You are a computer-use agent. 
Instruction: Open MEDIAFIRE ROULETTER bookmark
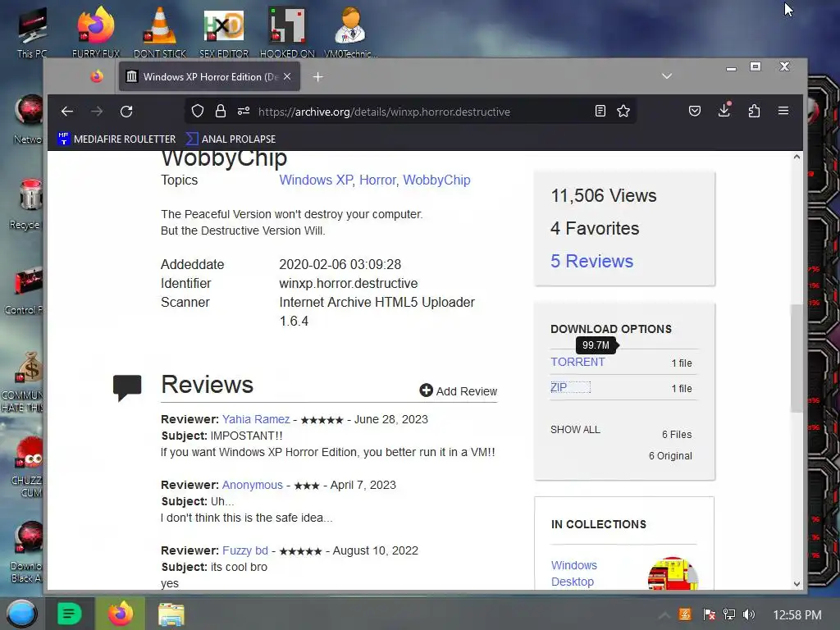point(116,139)
